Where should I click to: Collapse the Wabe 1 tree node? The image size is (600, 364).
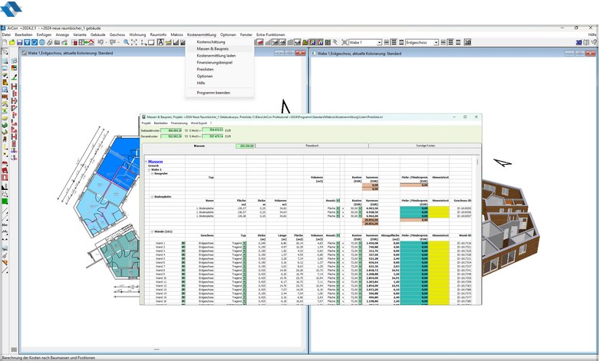150,170
